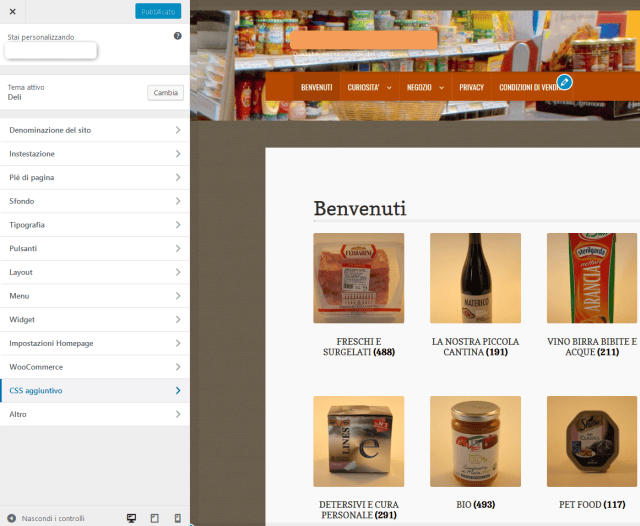The height and width of the screenshot is (526, 640).
Task: Switch to desktop preview icon
Action: (131, 518)
